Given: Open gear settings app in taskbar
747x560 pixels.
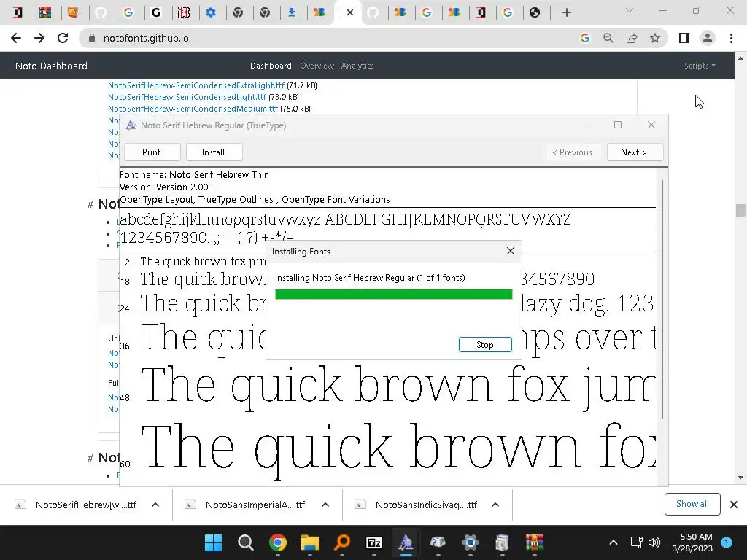Looking at the screenshot, I should tap(471, 542).
